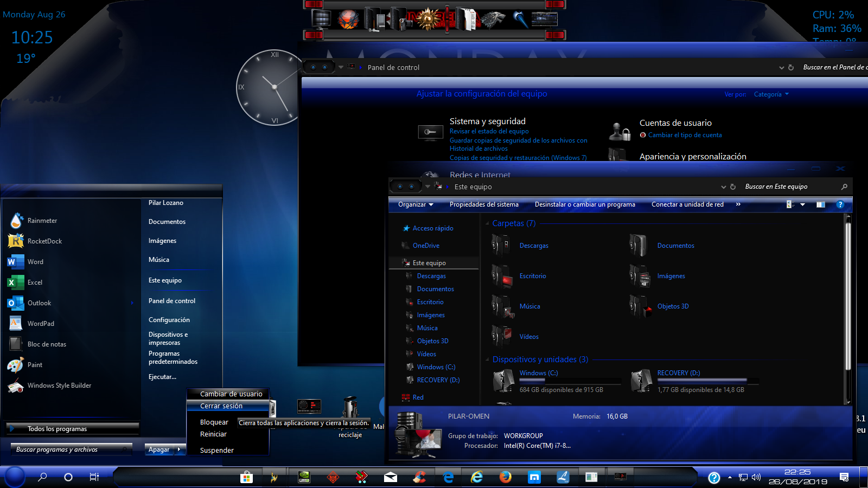Select Cerrar sesión from the shutdown menu

point(221,406)
